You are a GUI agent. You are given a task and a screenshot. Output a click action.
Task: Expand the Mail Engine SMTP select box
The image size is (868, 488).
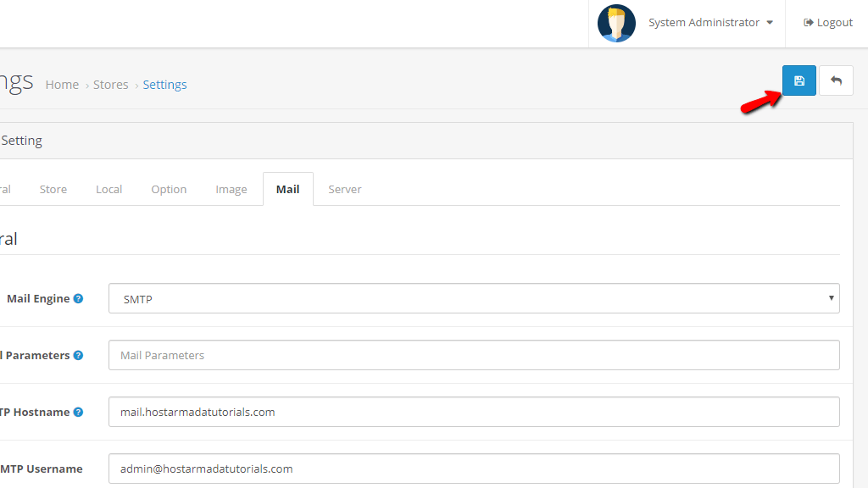(x=473, y=299)
